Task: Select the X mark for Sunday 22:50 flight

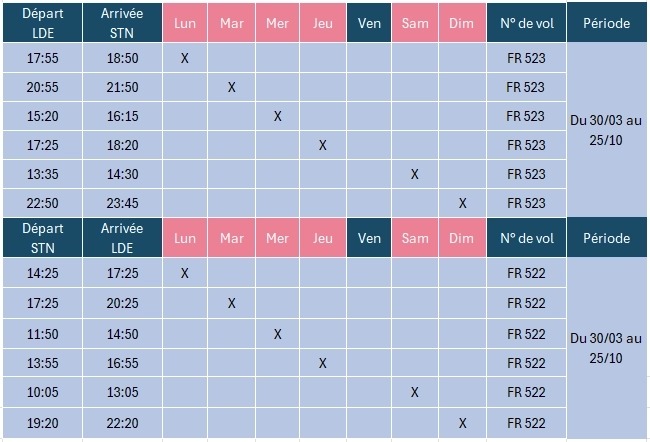Action: tap(462, 203)
